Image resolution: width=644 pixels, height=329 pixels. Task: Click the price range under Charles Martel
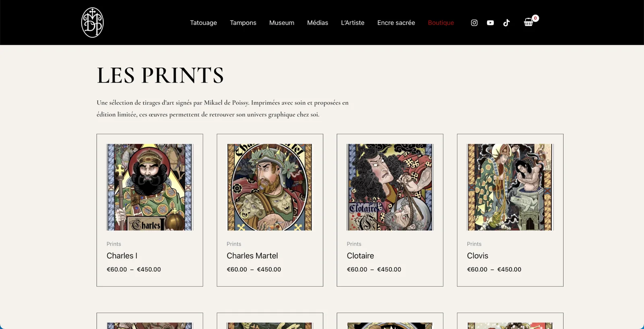[x=254, y=269]
